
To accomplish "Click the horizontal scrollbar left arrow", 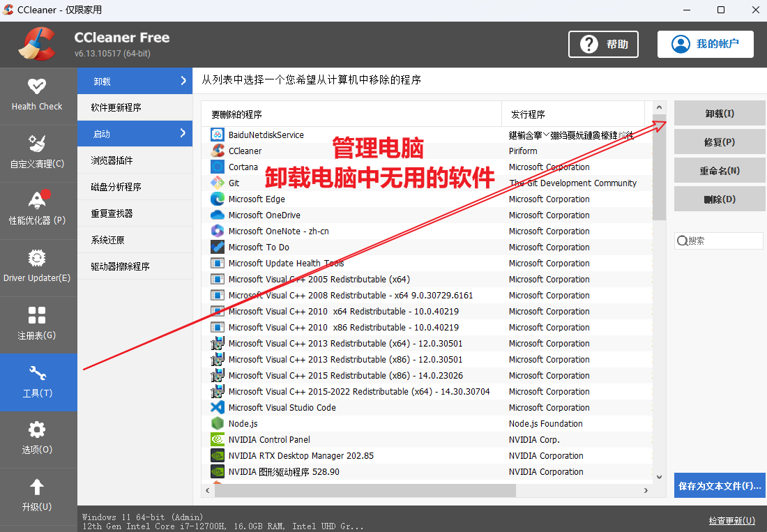I will [x=207, y=490].
